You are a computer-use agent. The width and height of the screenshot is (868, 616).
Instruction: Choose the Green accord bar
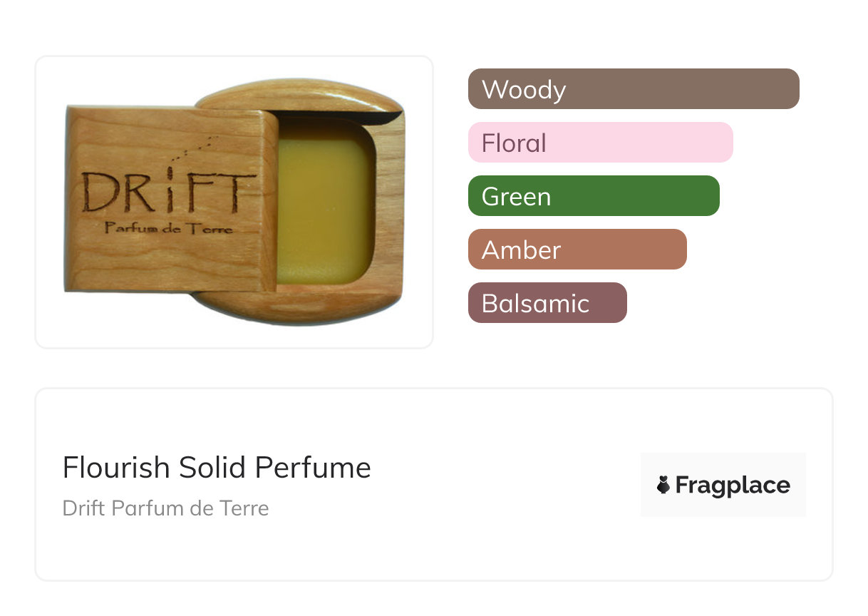coord(594,196)
